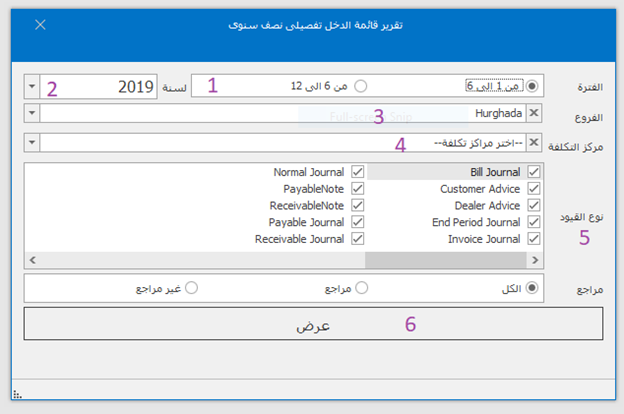Toggle the Normal Journal checkbox
This screenshot has width=624, height=414.
[357, 172]
